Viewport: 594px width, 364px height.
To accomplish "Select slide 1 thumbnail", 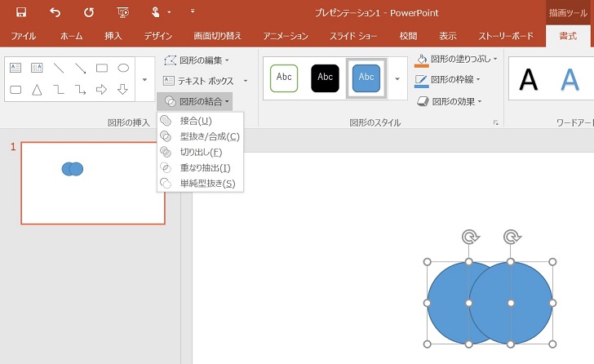I will [93, 184].
